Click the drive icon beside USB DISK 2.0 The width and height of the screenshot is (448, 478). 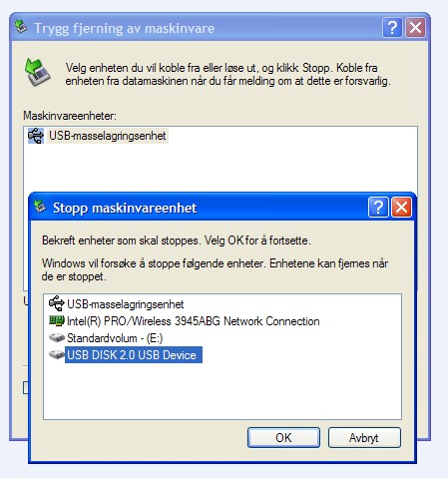click(57, 354)
